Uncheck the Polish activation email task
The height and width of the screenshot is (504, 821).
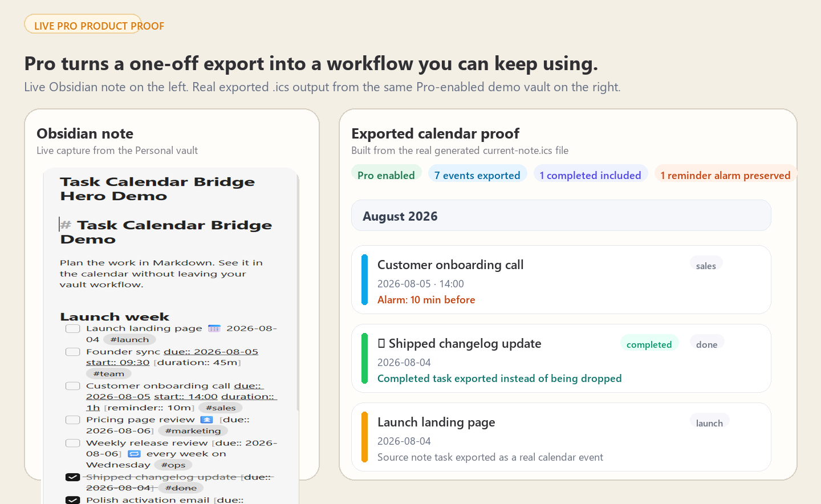pos(72,500)
